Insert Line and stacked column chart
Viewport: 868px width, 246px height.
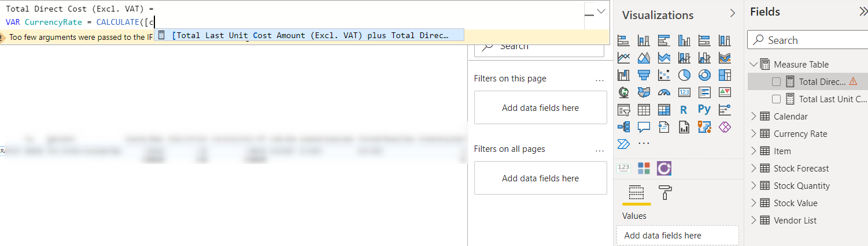tap(684, 58)
